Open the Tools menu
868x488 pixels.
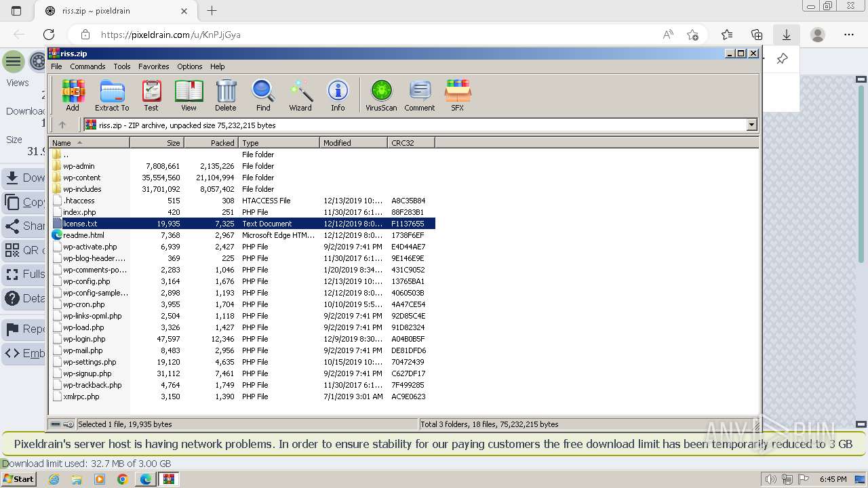[122, 66]
